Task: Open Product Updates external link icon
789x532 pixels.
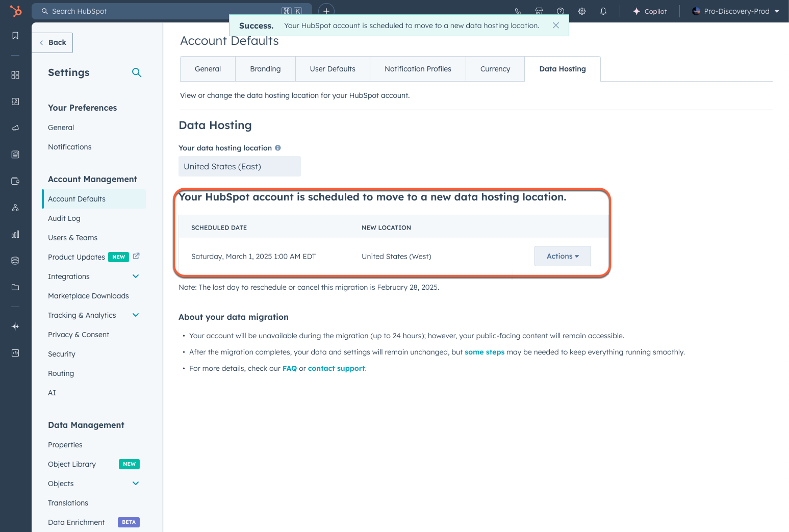Action: pos(136,256)
